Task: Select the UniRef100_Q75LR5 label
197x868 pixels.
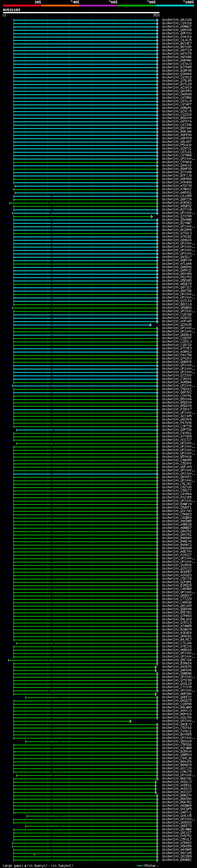Action: (177, 81)
